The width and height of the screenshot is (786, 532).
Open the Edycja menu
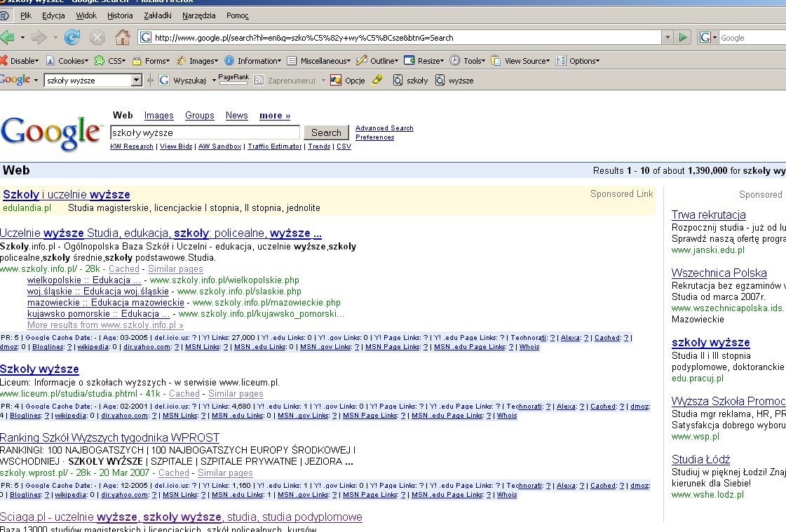tap(53, 15)
